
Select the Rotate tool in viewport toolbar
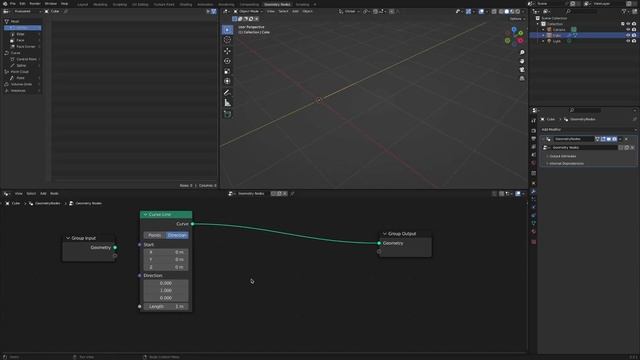(227, 61)
